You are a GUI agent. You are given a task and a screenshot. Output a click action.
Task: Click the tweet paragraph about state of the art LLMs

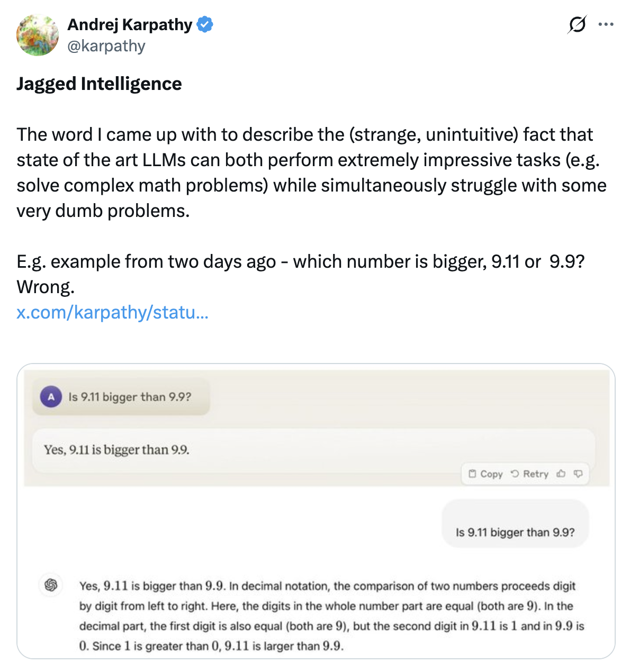[311, 172]
